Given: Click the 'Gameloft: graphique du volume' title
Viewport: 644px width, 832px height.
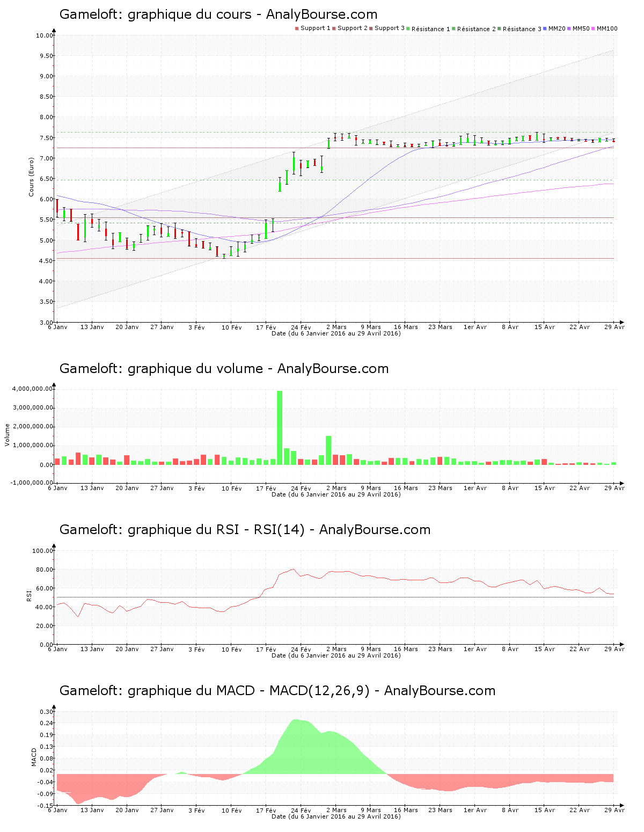Looking at the screenshot, I should (x=161, y=369).
